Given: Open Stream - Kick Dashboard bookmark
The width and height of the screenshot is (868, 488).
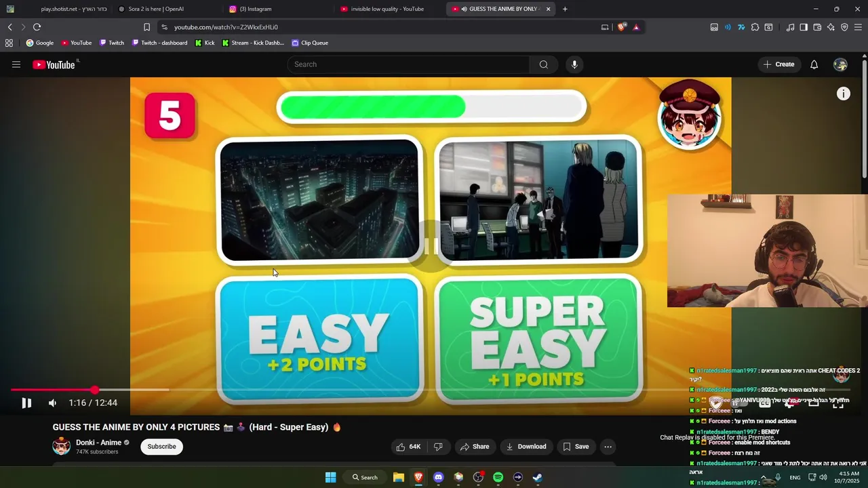Looking at the screenshot, I should point(254,43).
